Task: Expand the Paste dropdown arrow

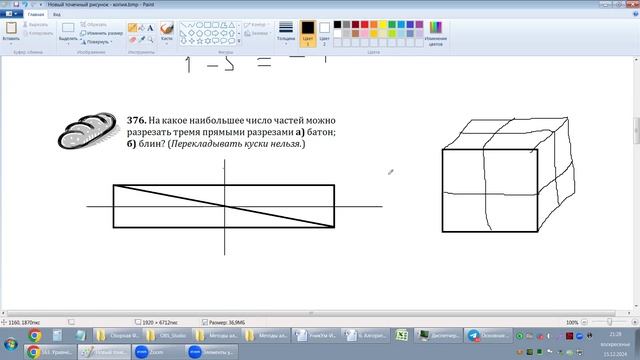Action: coord(11,43)
